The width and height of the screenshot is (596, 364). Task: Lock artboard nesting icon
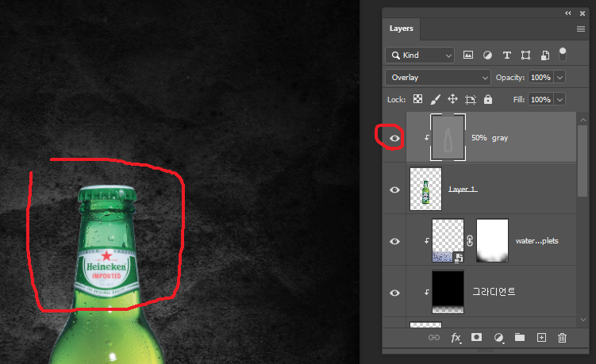coord(470,100)
